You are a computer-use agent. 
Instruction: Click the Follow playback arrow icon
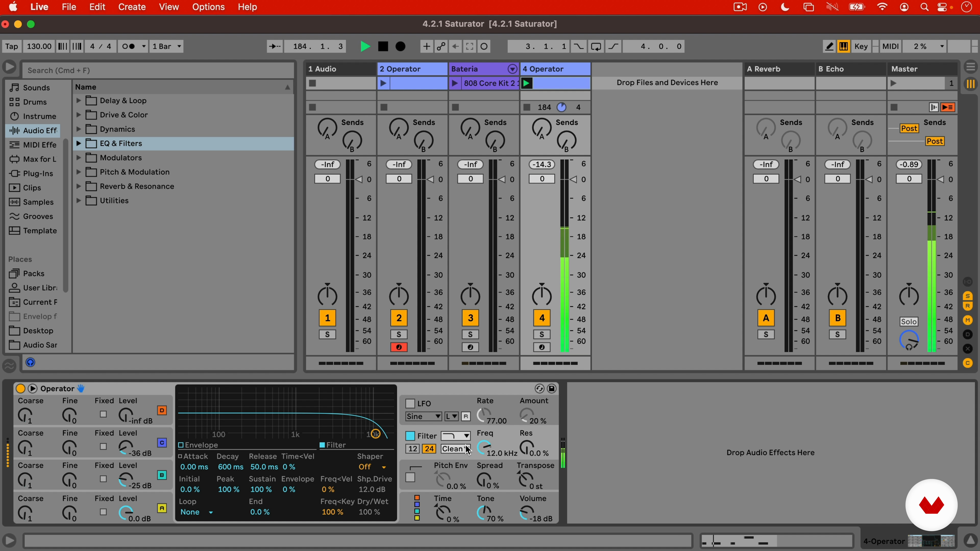pos(274,46)
